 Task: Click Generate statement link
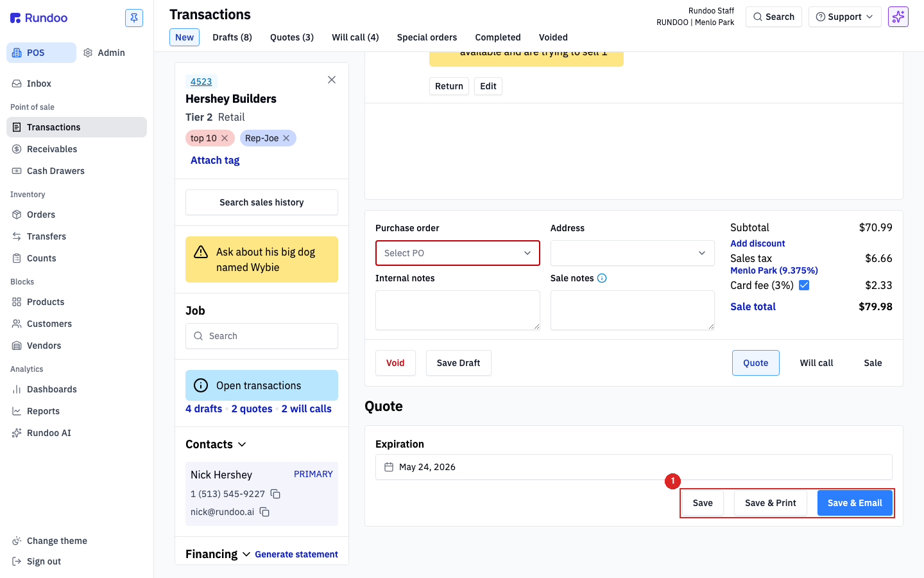coord(296,554)
